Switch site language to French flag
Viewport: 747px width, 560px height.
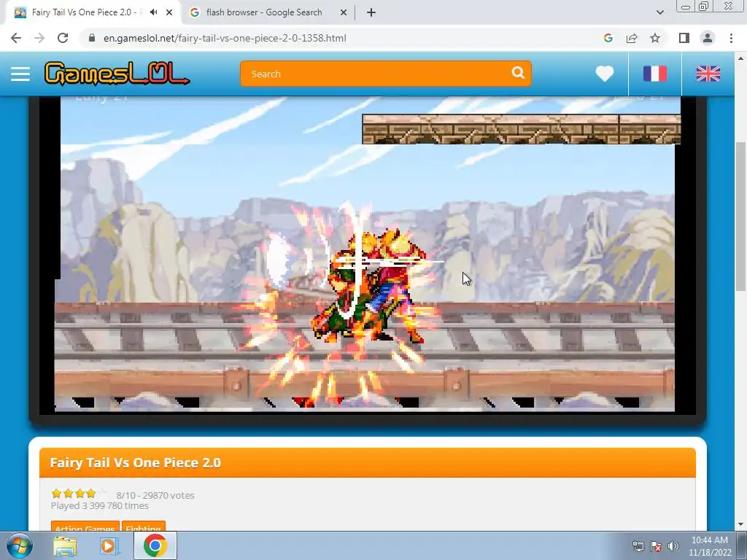coord(655,74)
